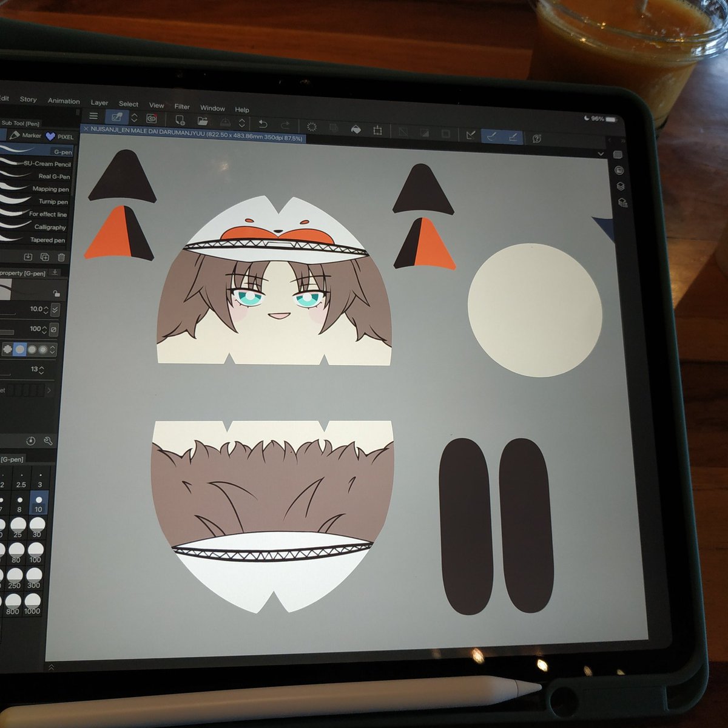Duplicate sub tool with copy icon
The height and width of the screenshot is (728, 728).
44,257
